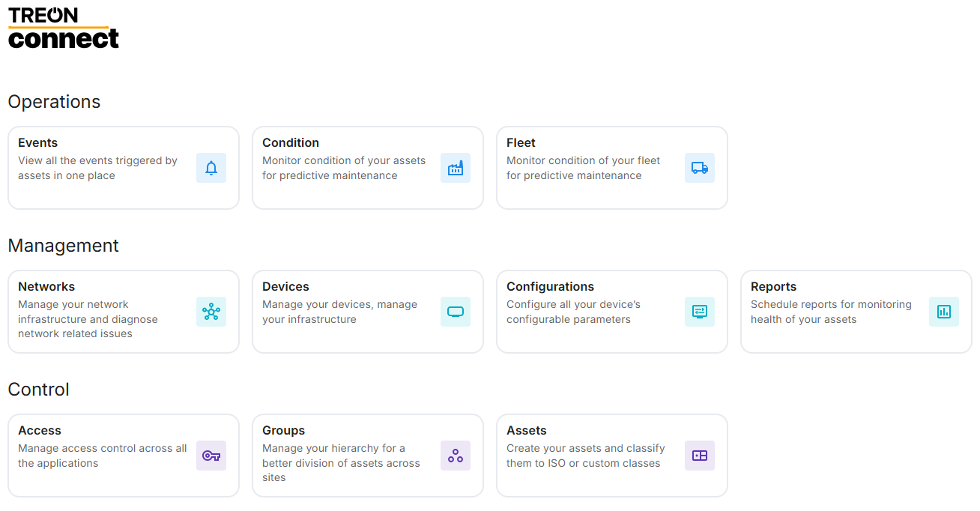Open the Condition card title
Viewport: 980px width, 511px height.
pos(291,142)
